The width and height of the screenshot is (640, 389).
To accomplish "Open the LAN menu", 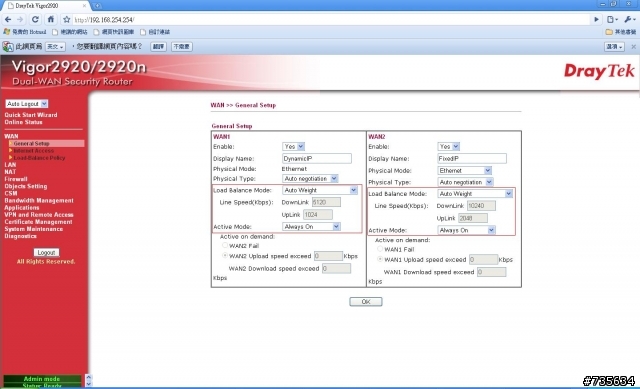I will pyautogui.click(x=10, y=165).
